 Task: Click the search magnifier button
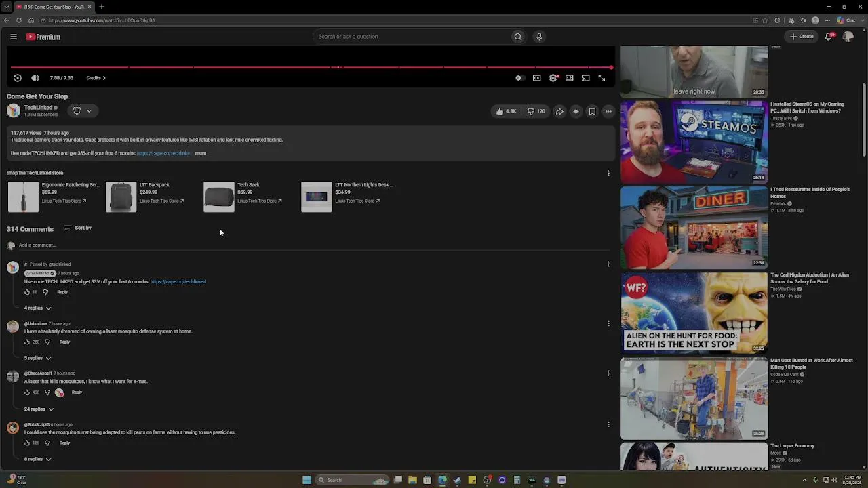pyautogui.click(x=518, y=37)
